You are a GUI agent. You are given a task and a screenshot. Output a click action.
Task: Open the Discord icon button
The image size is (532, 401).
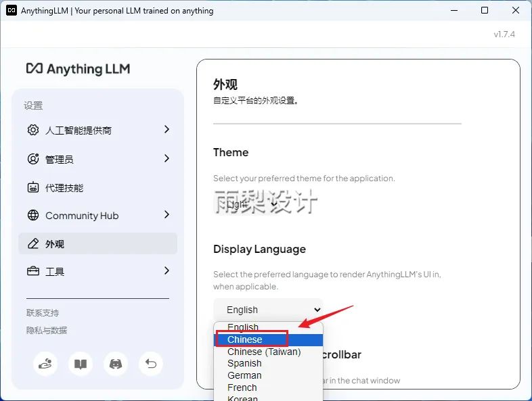point(116,364)
